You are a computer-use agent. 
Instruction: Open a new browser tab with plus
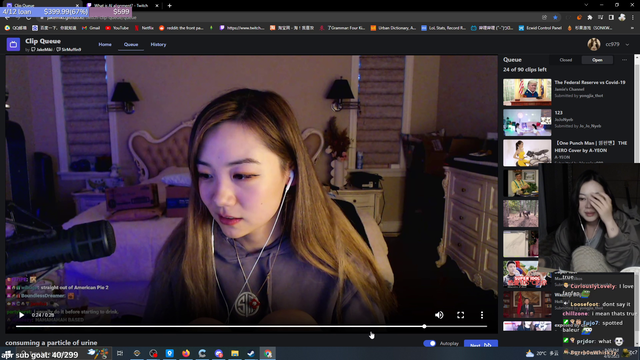pyautogui.click(x=169, y=6)
